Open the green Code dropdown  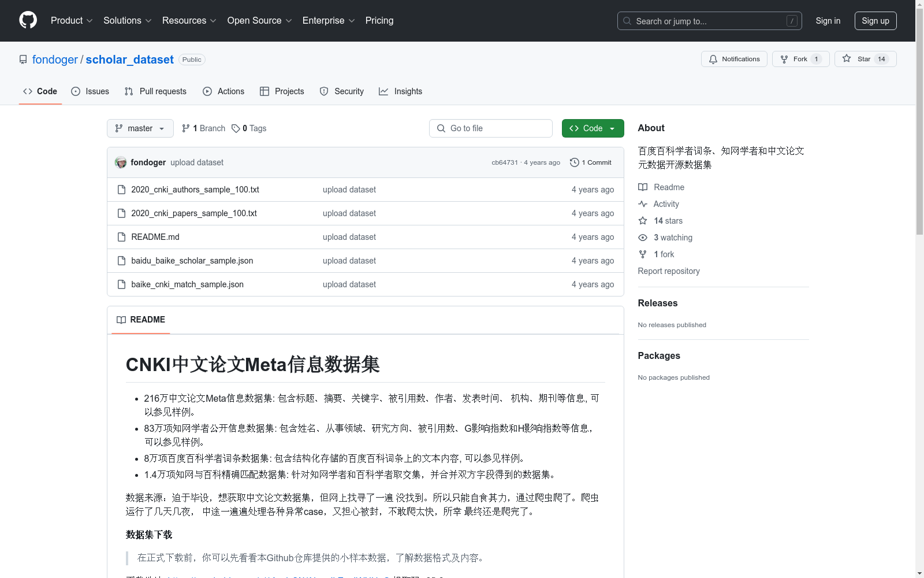tap(593, 128)
